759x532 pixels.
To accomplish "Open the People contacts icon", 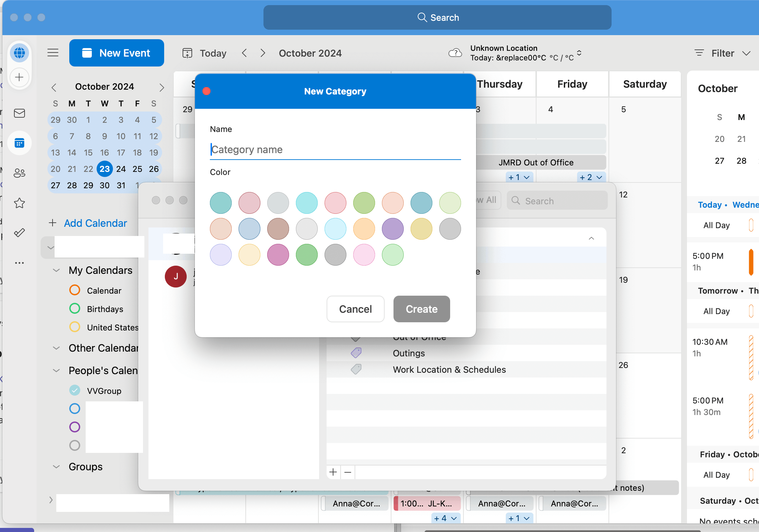I will (x=19, y=173).
